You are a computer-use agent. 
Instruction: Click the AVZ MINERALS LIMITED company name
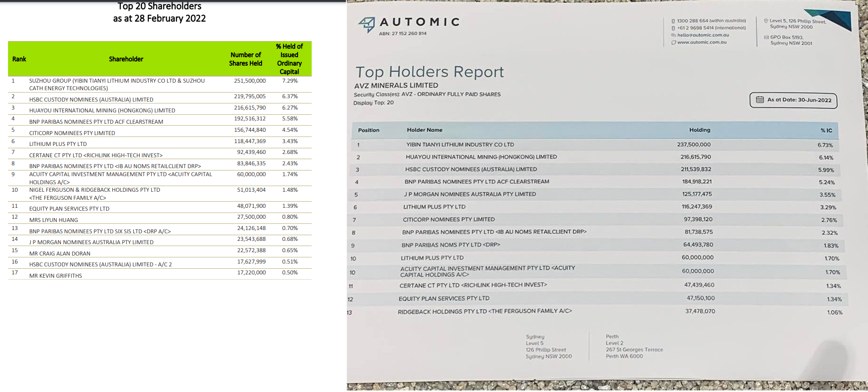(396, 85)
